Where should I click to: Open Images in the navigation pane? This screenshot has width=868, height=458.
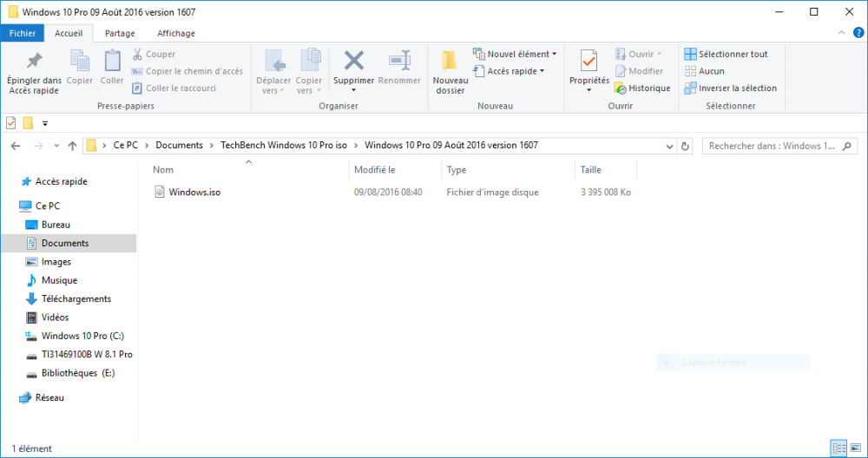pyautogui.click(x=56, y=262)
